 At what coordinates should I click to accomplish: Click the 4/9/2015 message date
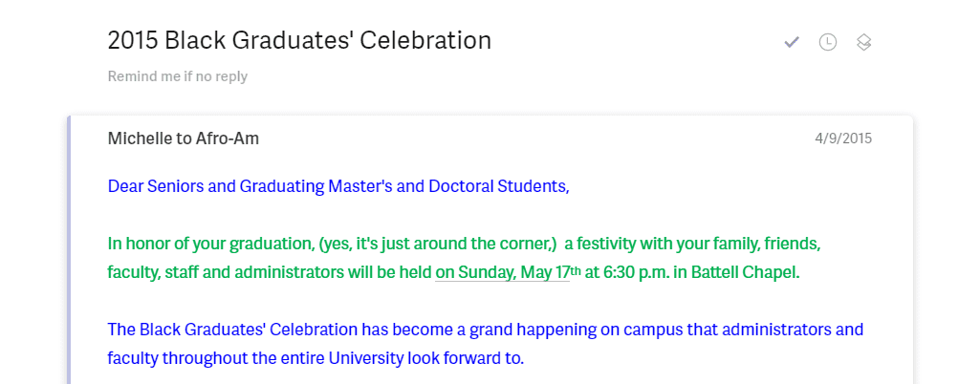[x=843, y=139]
